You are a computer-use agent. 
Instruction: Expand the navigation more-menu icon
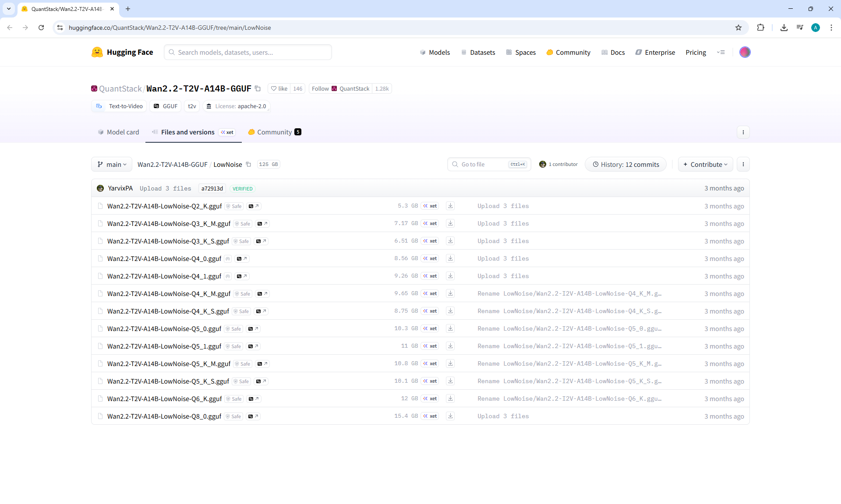(x=721, y=52)
